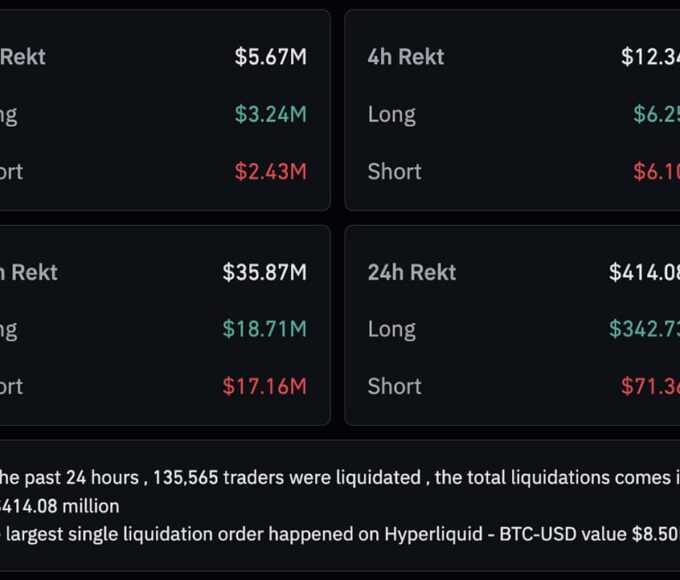This screenshot has height=580, width=680.
Task: Click the $8.50 largest liquidation value
Action: point(655,534)
